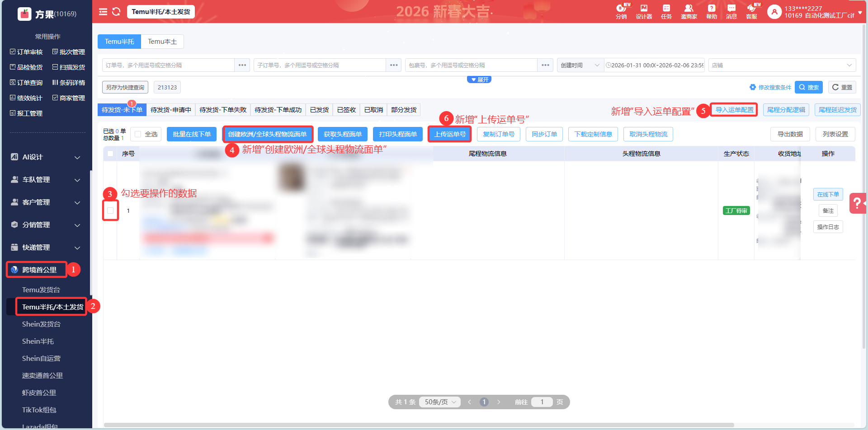This screenshot has height=430, width=868.
Task: Tick the table header checkbox
Action: click(110, 154)
